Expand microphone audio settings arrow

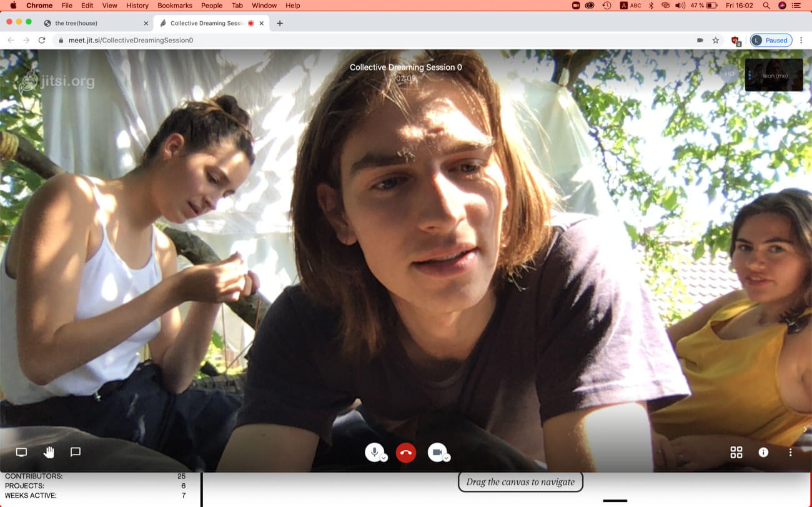tap(384, 458)
